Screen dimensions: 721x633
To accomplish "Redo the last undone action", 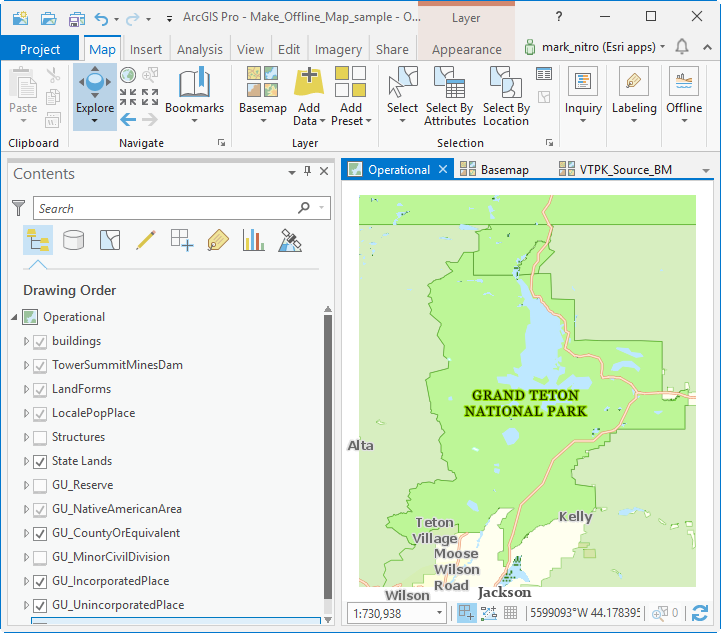I will point(132,19).
